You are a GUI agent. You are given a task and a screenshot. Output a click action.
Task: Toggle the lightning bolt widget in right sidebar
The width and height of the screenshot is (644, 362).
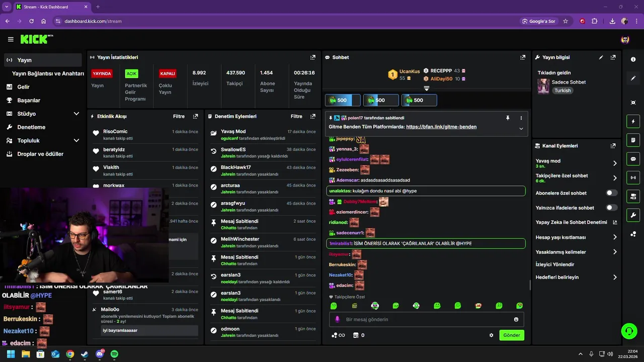[x=633, y=121]
